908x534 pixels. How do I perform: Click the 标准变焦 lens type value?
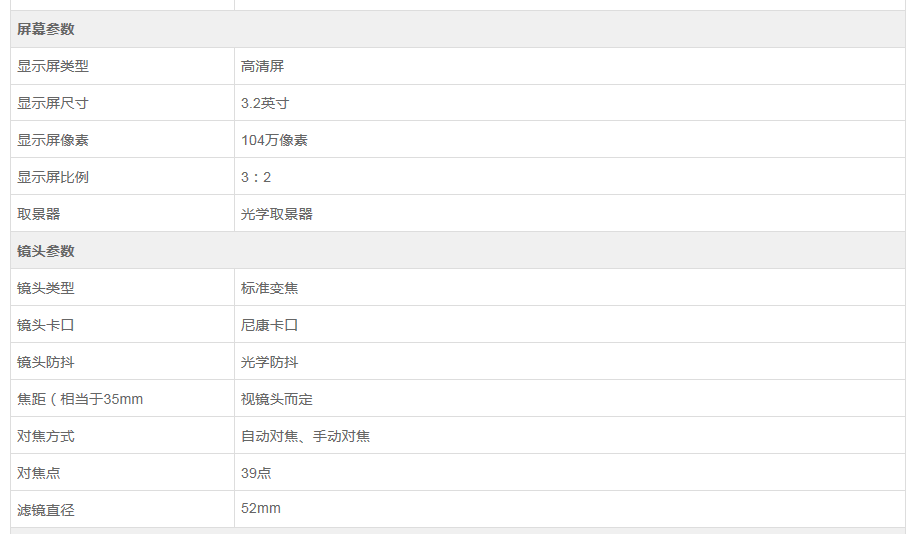point(269,288)
